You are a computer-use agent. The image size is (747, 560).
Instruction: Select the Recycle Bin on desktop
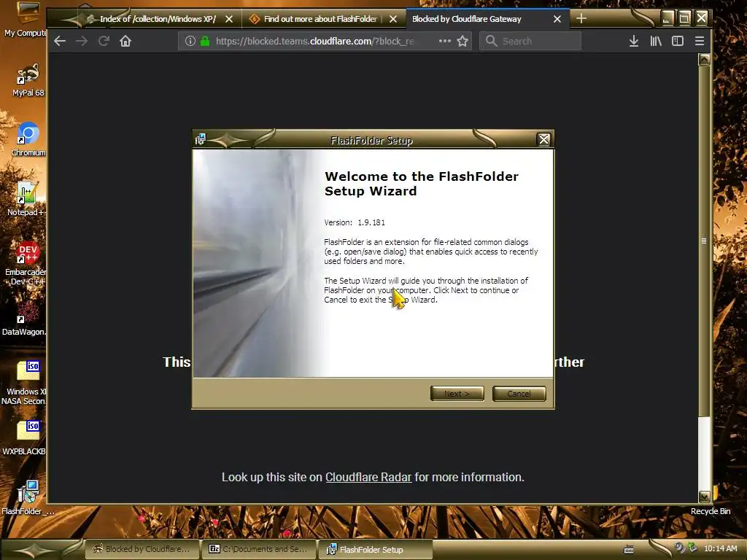coord(711,511)
